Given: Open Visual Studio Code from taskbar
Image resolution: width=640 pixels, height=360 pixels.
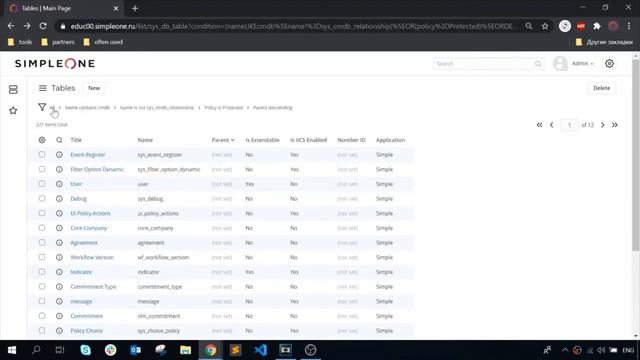Looking at the screenshot, I should 260,350.
